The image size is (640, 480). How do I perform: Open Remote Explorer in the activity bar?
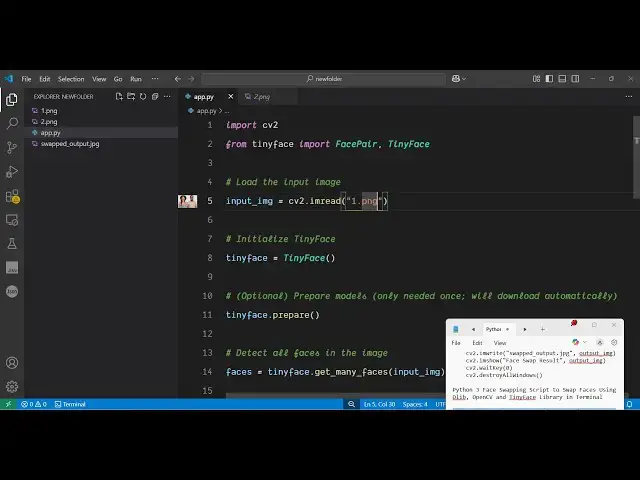coord(12,220)
